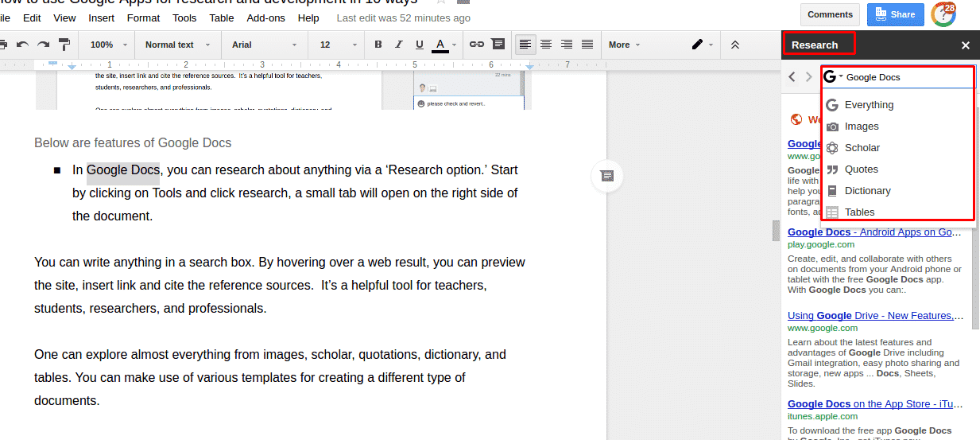Set center text alignment
The image size is (980, 440).
tap(546, 45)
